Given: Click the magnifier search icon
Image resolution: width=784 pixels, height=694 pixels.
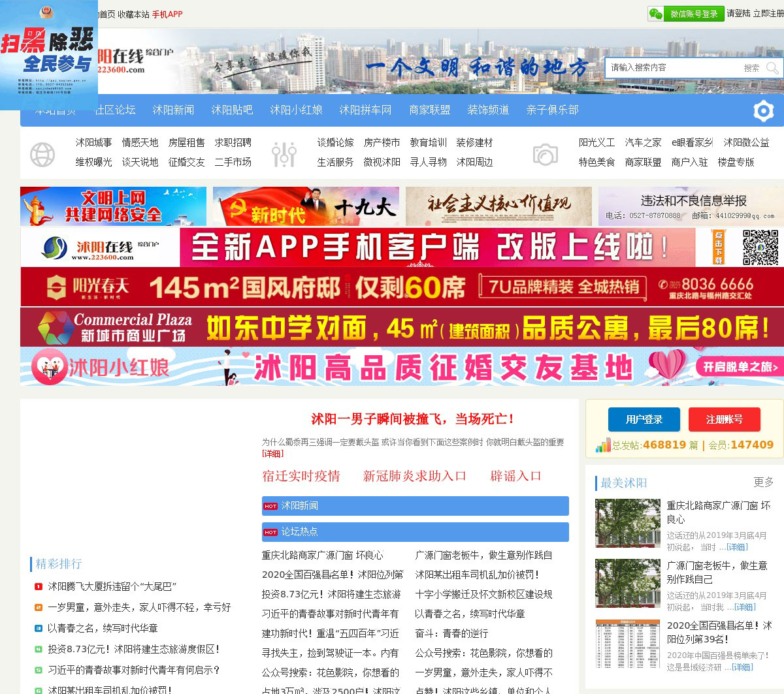Looking at the screenshot, I should tap(772, 68).
